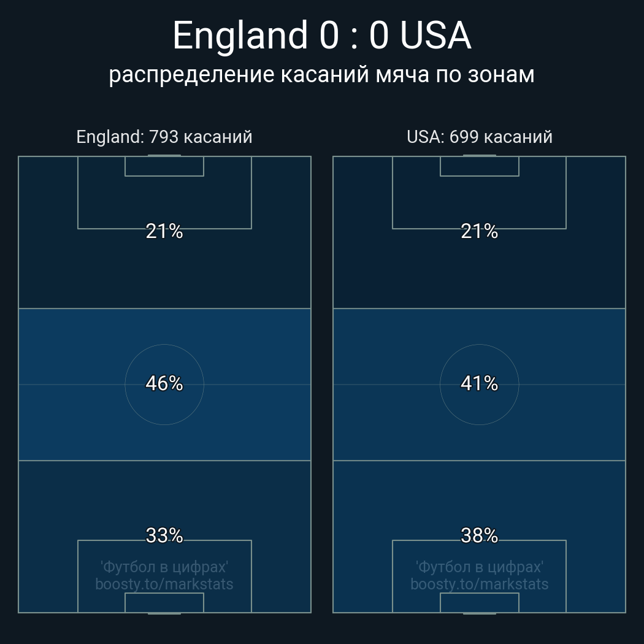Click the top six-yard box on England pitch
Image resolution: width=644 pixels, height=644 pixels.
164,166
